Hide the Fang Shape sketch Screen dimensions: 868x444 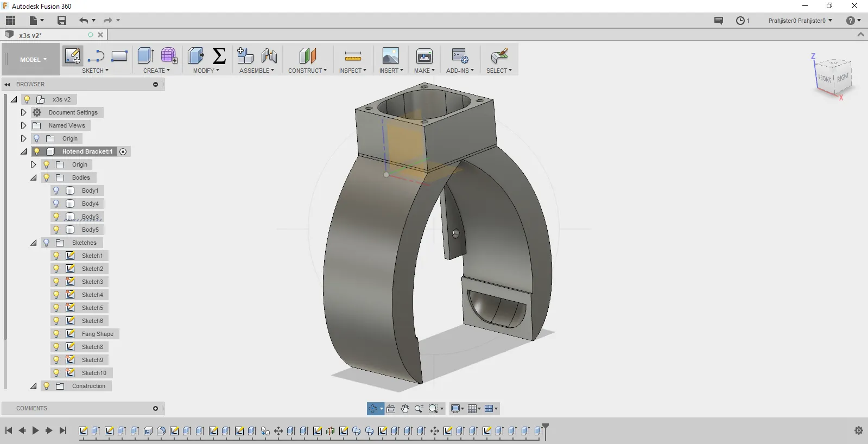click(56, 334)
